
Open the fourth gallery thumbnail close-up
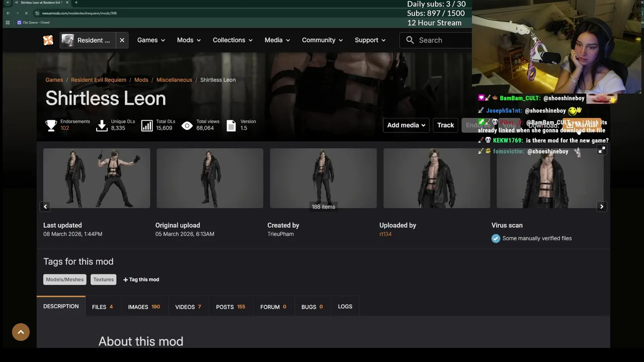(437, 178)
